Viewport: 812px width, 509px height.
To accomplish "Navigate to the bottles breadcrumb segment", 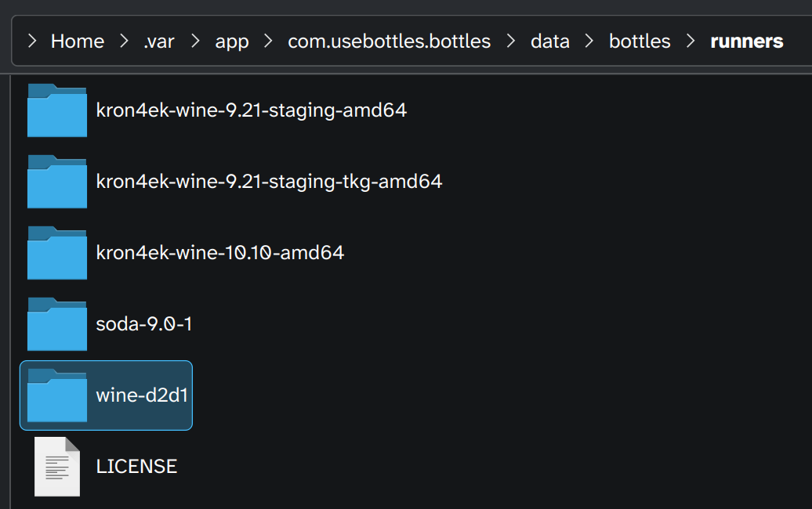I will coord(640,42).
